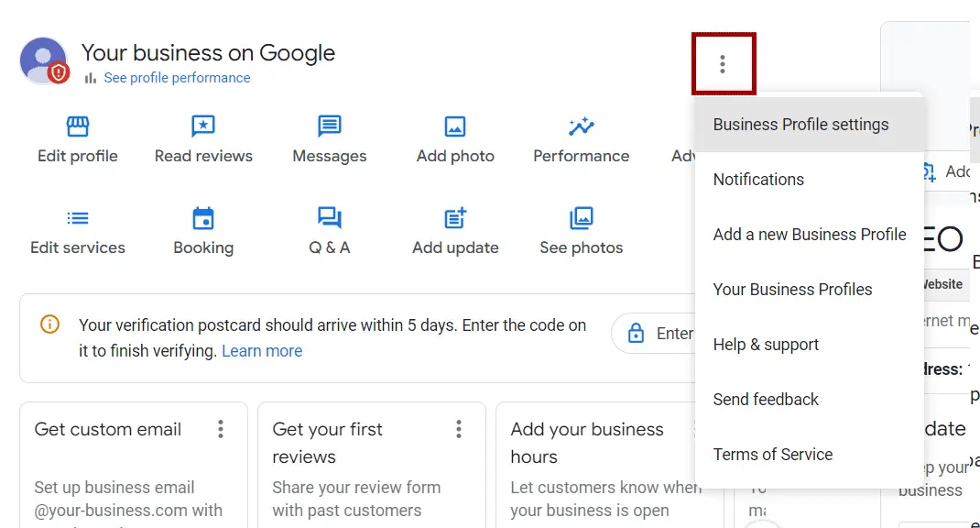Click the Booking label
Viewport: 980px width, 528px height.
pyautogui.click(x=203, y=247)
